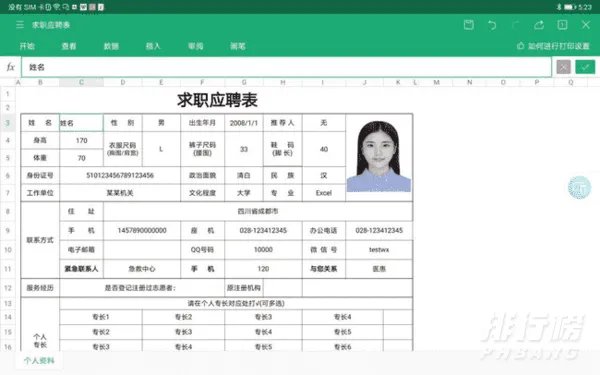600x375 pixels.
Task: Select row 3 header
Action: [8, 123]
